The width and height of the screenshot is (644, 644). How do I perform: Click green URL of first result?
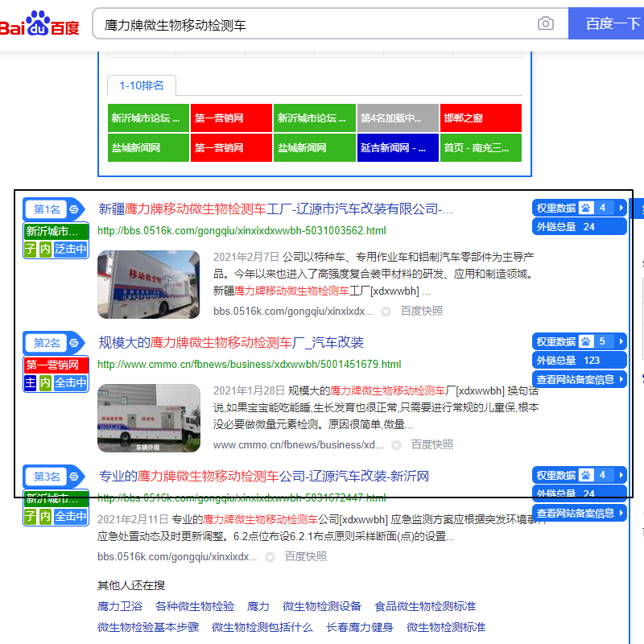click(242, 231)
